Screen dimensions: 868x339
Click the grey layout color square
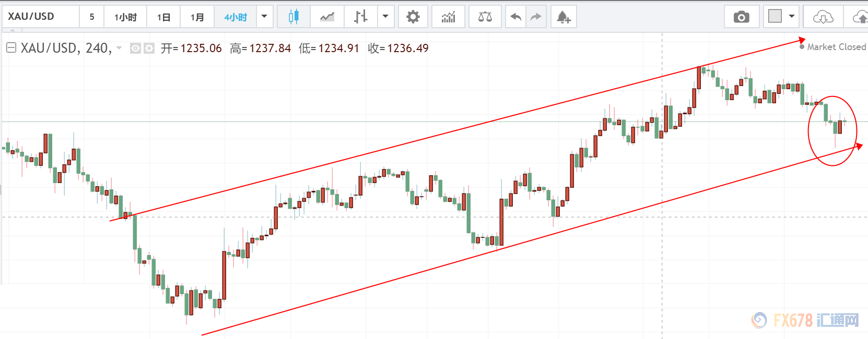point(776,16)
